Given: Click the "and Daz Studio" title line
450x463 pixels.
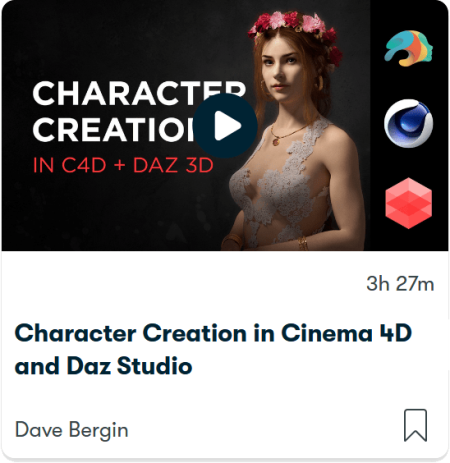Looking at the screenshot, I should pos(103,366).
